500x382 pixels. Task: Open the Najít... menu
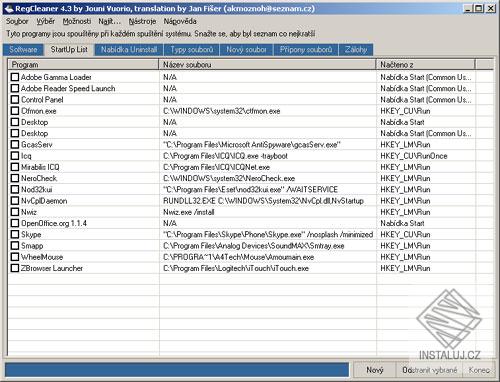tap(109, 21)
